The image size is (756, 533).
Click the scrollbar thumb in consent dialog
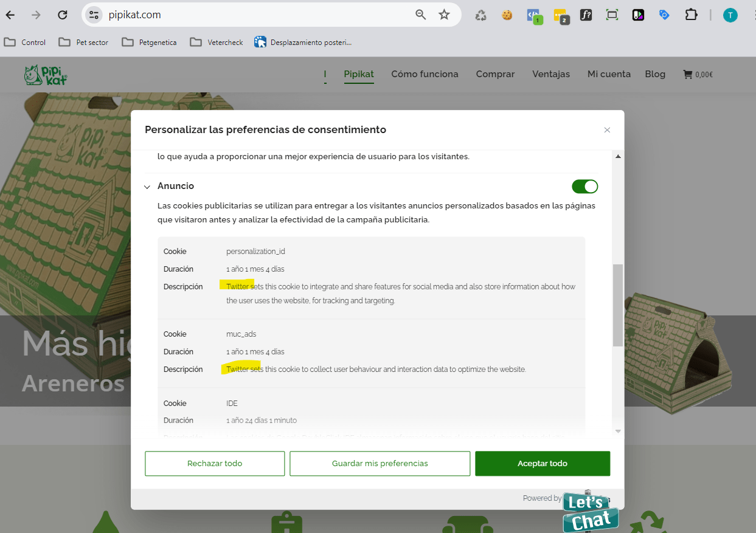point(618,305)
